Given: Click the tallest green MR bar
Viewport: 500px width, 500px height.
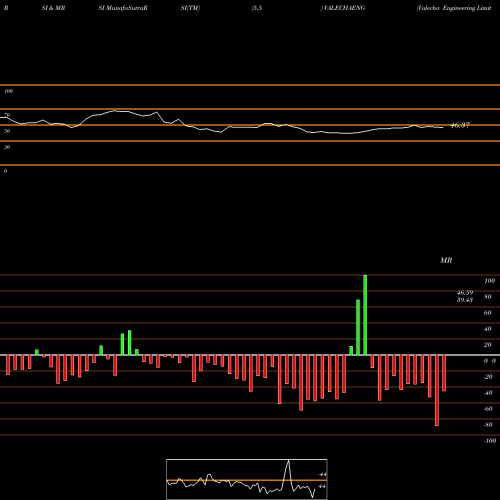Looking at the screenshot, I should pyautogui.click(x=365, y=315).
